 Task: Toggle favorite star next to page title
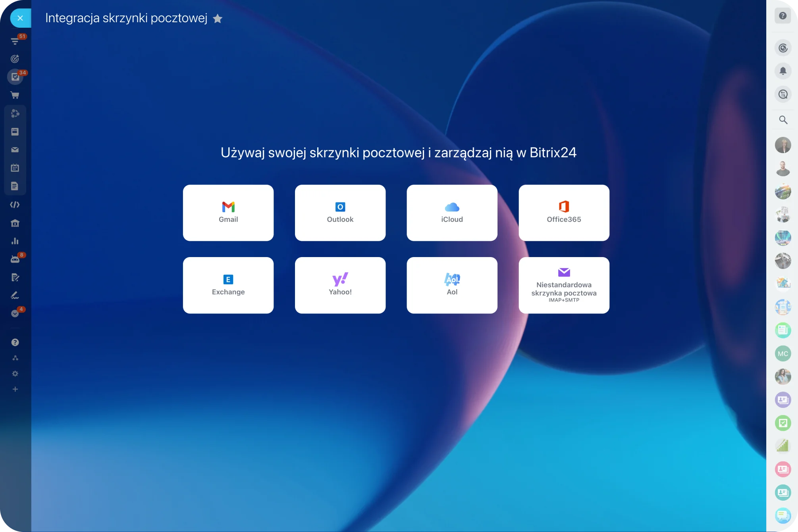218,18
